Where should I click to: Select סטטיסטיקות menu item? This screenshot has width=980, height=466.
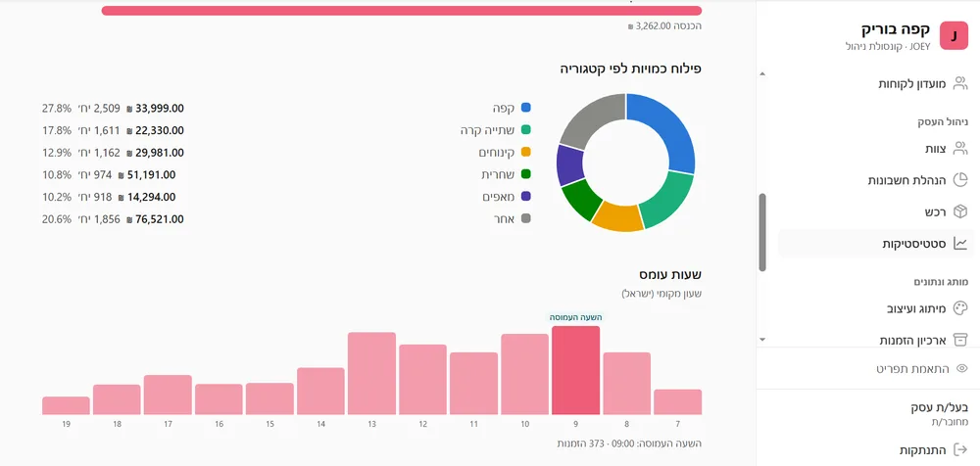point(876,244)
